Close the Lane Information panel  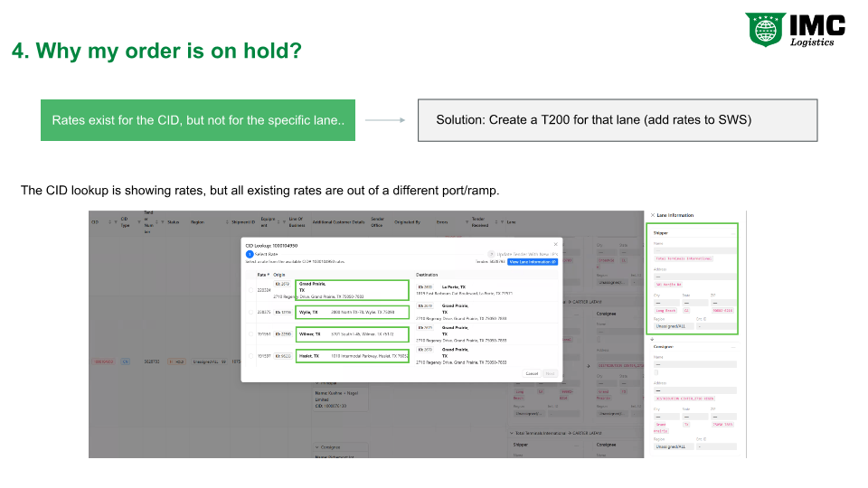point(653,215)
